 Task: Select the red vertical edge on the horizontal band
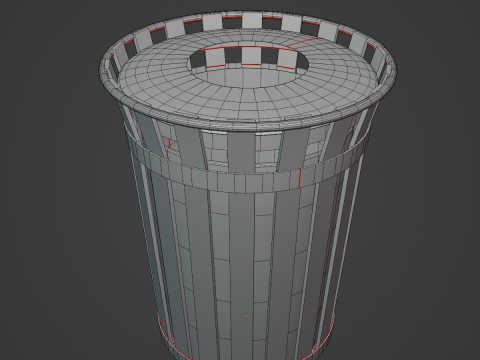300,178
